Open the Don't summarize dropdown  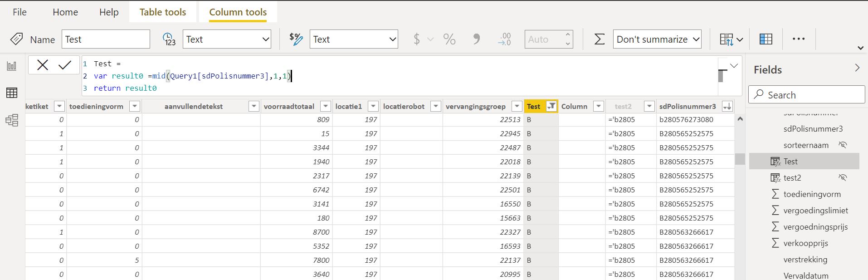click(657, 39)
